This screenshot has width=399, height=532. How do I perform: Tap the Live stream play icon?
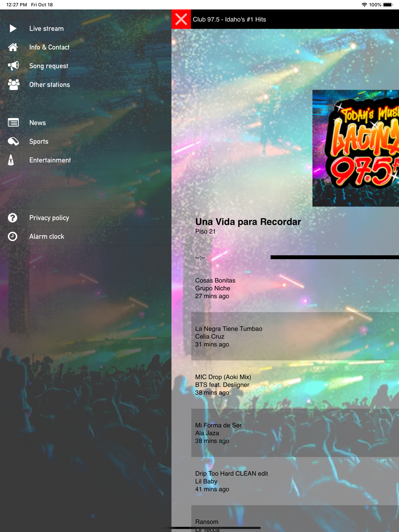13,28
